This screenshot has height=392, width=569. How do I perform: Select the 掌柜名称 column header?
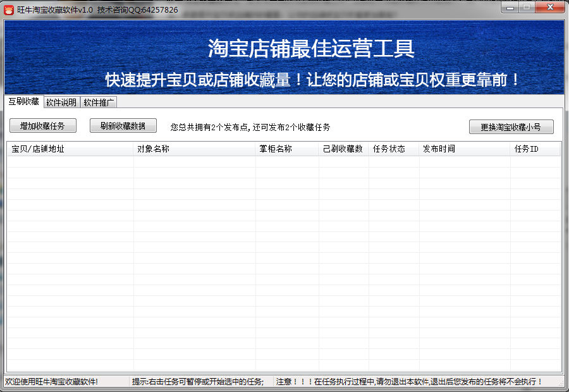tap(287, 149)
